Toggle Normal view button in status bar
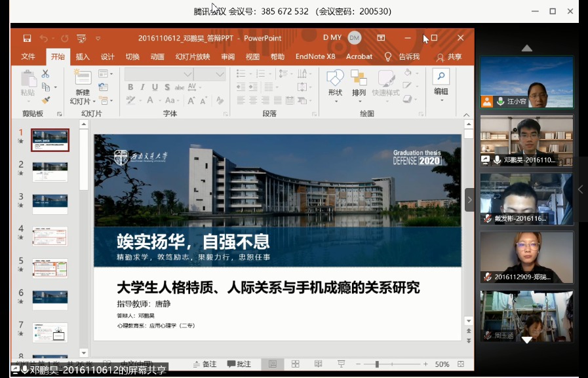Image resolution: width=588 pixels, height=378 pixels. click(x=273, y=364)
